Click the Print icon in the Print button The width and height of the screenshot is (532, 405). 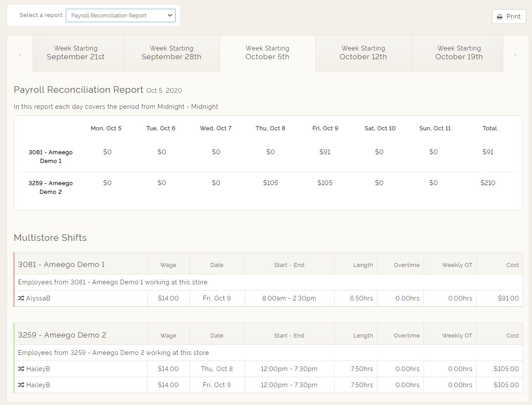pyautogui.click(x=500, y=17)
